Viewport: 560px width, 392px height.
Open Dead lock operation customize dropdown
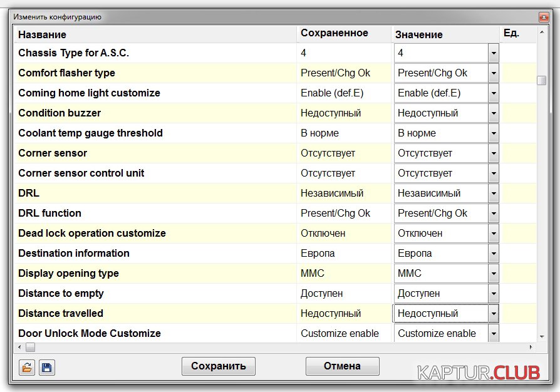(494, 234)
